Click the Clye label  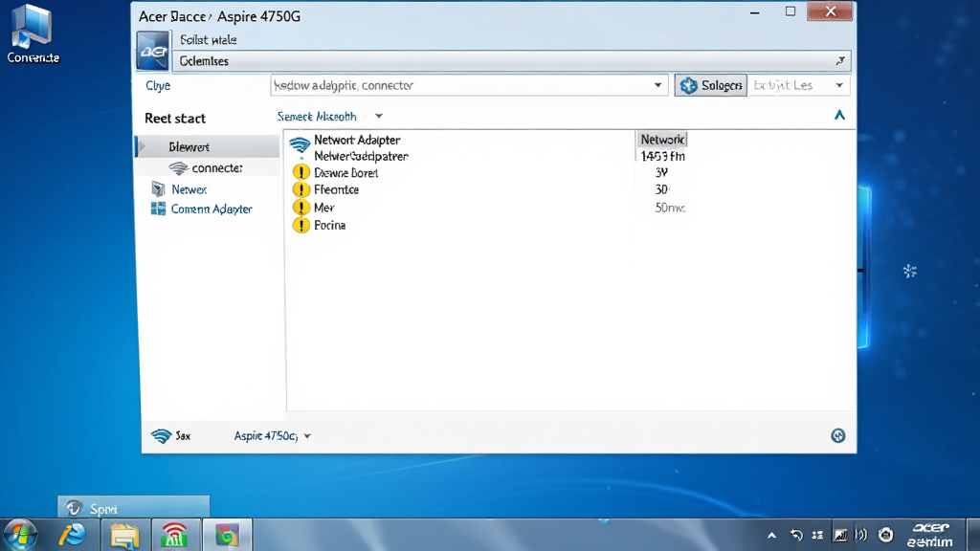158,85
